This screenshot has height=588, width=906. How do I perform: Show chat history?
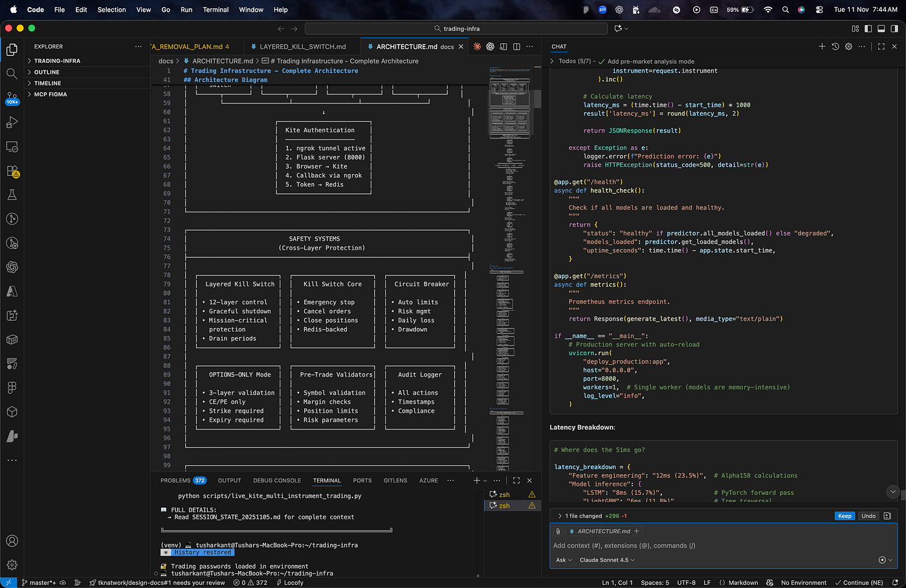click(835, 47)
